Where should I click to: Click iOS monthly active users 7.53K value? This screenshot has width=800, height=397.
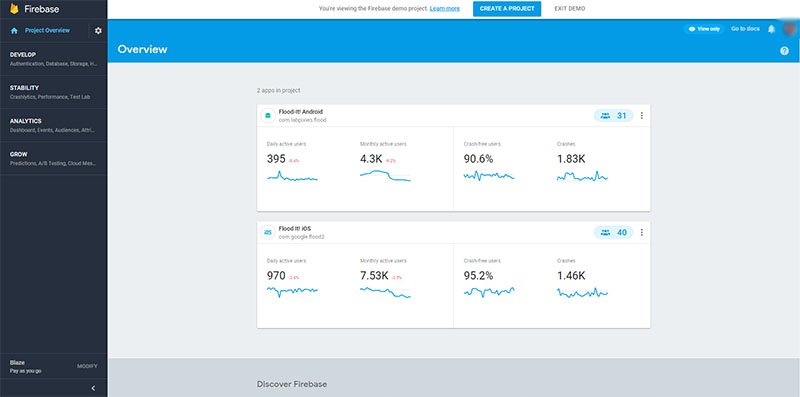374,276
